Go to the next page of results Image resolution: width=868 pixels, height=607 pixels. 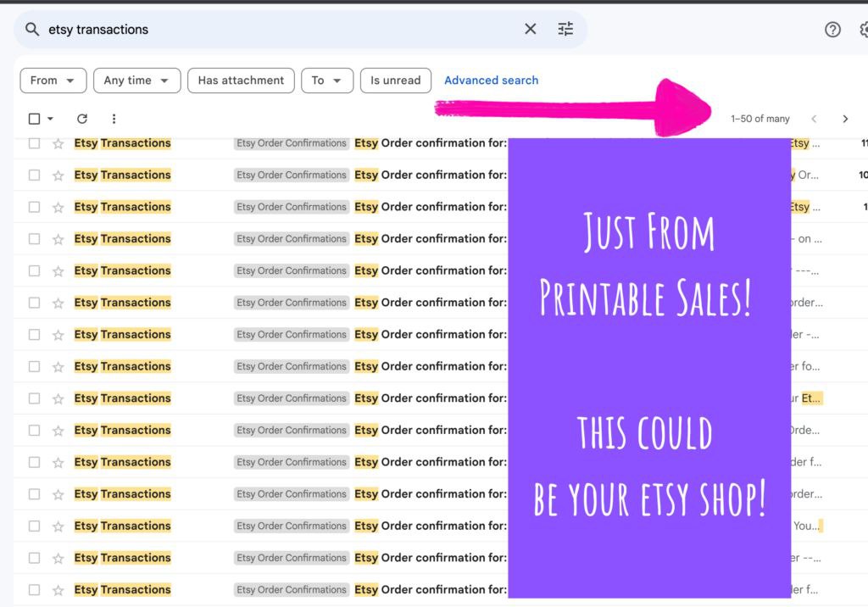[845, 119]
